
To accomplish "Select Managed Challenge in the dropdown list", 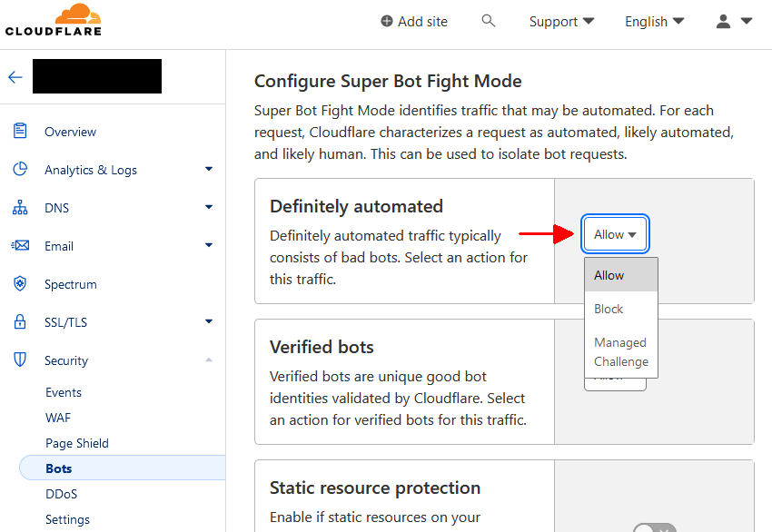I will tap(621, 351).
